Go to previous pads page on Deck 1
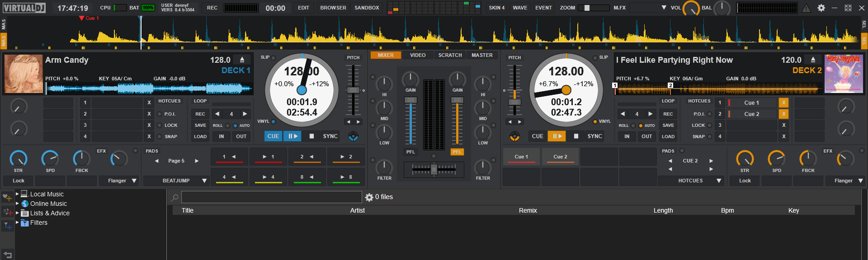Image resolution: width=868 pixels, height=260 pixels. (157, 161)
